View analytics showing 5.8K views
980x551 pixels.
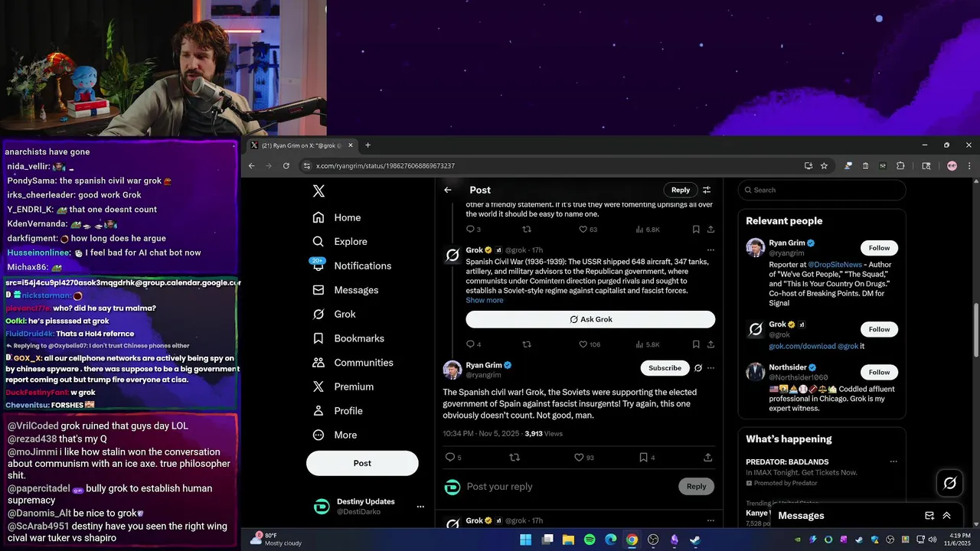pos(646,344)
